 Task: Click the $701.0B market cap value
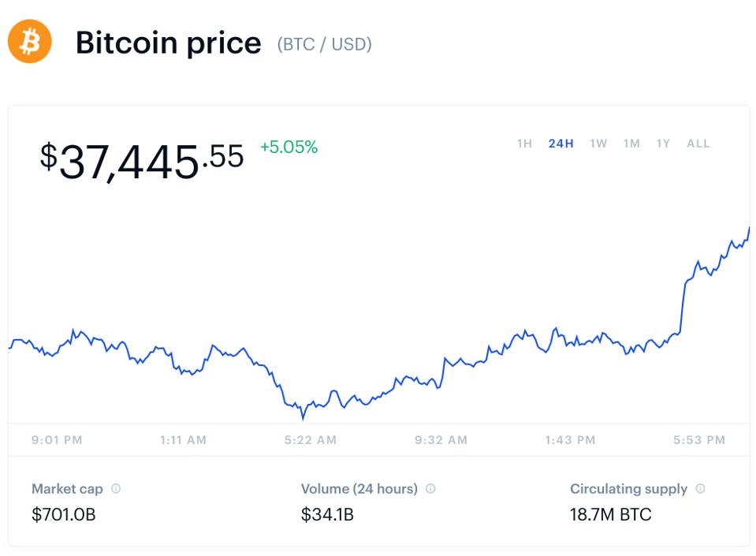pyautogui.click(x=64, y=515)
